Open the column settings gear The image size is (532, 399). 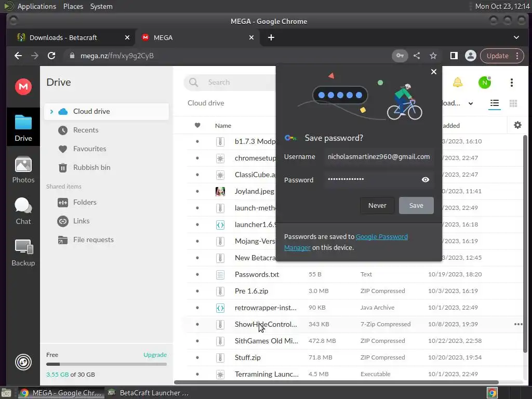click(x=517, y=125)
